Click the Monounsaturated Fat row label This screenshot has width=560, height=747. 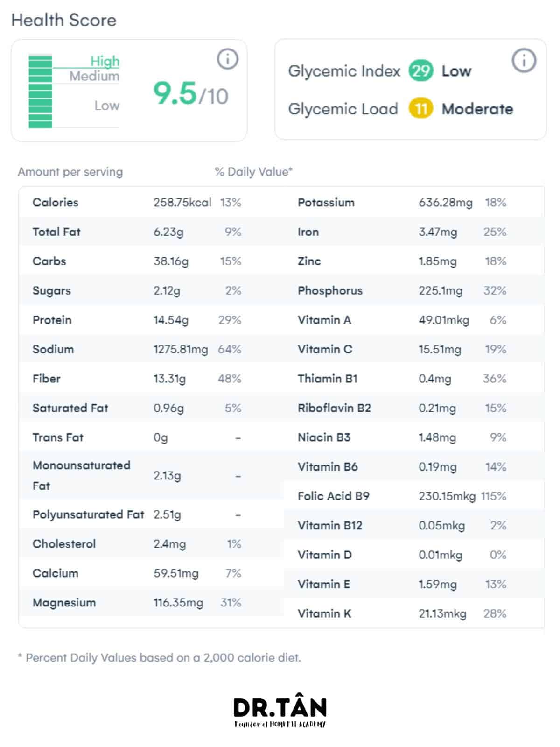pyautogui.click(x=81, y=475)
